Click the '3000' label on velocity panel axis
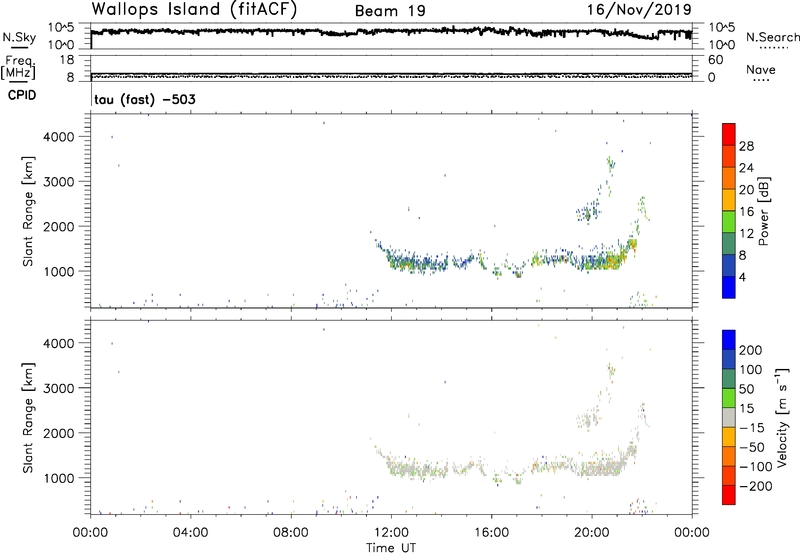800x554 pixels. pos(59,388)
